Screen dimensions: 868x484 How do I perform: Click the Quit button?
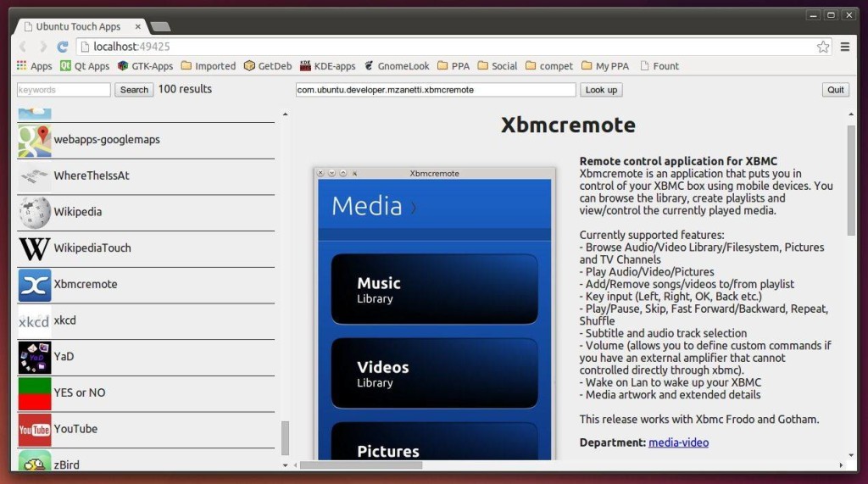tap(835, 90)
